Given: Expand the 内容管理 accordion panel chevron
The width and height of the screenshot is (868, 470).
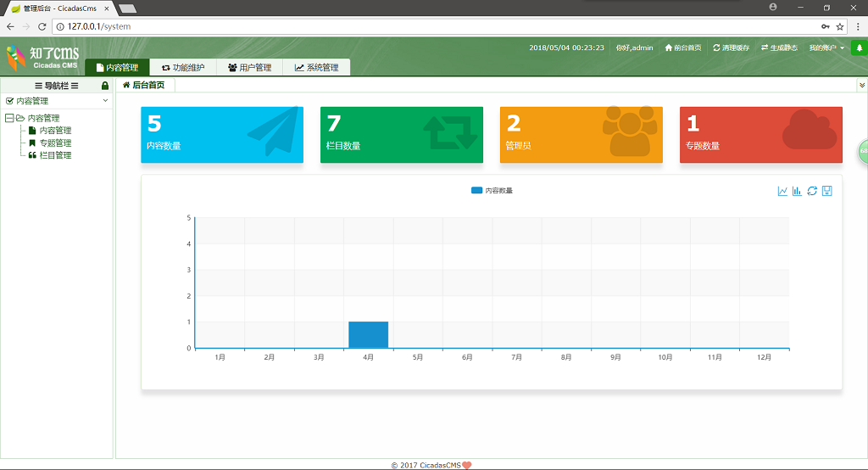Looking at the screenshot, I should coord(105,101).
